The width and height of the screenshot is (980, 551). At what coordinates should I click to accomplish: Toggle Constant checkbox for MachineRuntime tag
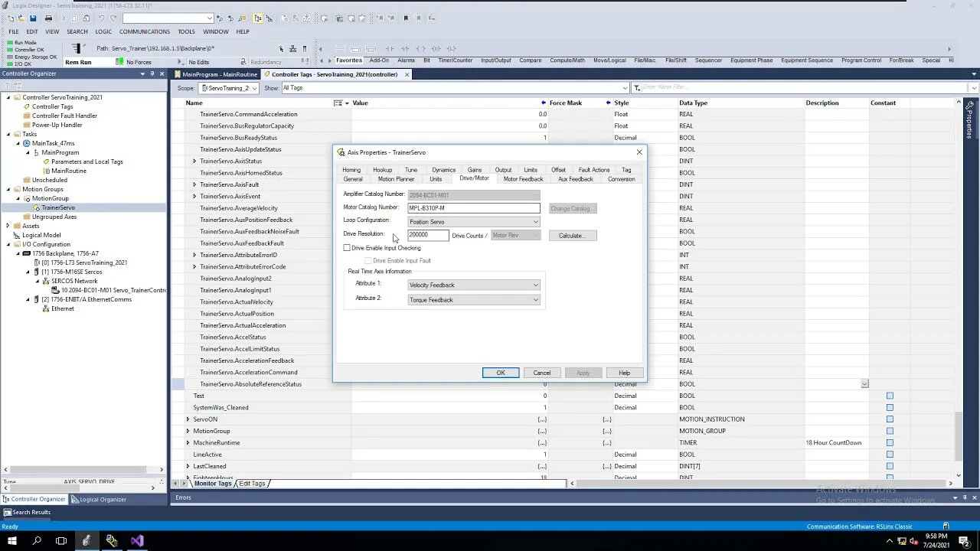tap(890, 442)
